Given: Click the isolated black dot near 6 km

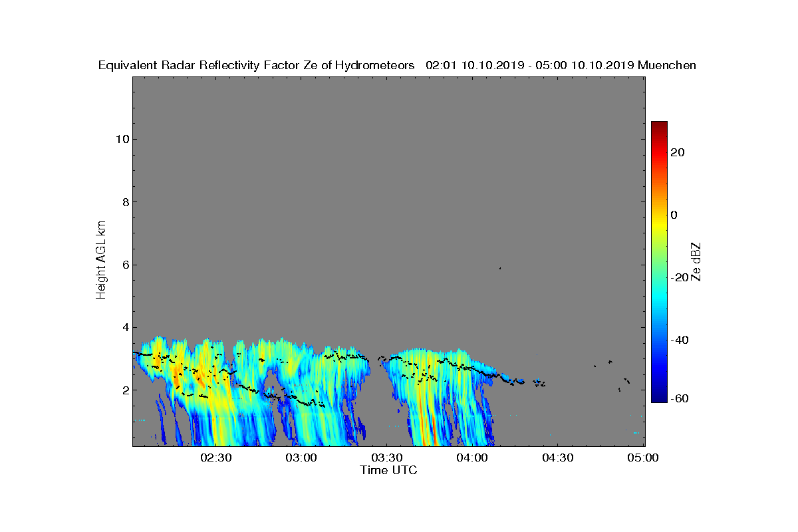Looking at the screenshot, I should [x=499, y=268].
